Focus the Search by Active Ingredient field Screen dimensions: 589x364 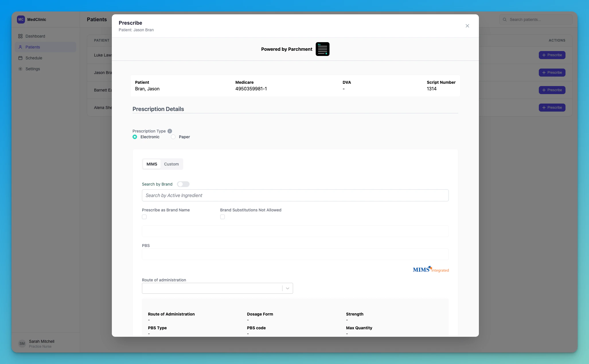tap(295, 195)
